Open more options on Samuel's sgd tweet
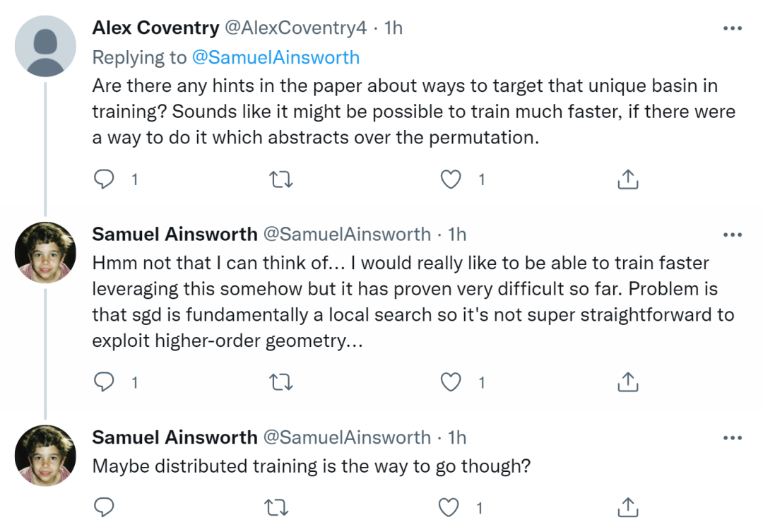763x532 pixels. pyautogui.click(x=733, y=235)
